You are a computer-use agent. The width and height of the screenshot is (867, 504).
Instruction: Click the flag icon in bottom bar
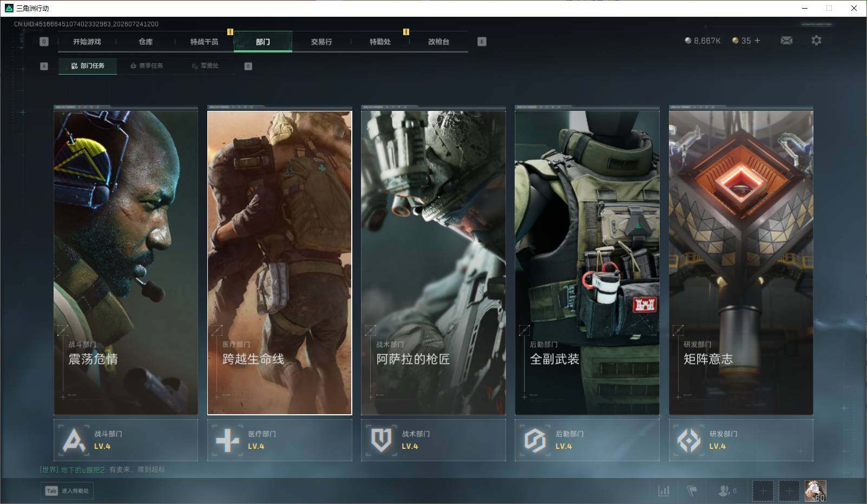tap(692, 490)
